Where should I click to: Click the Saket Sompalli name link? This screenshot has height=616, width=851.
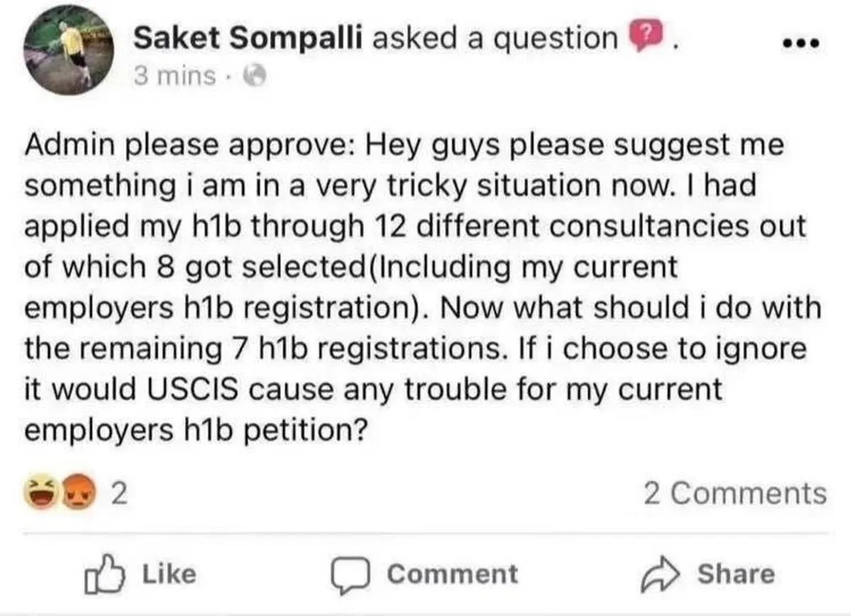[249, 37]
